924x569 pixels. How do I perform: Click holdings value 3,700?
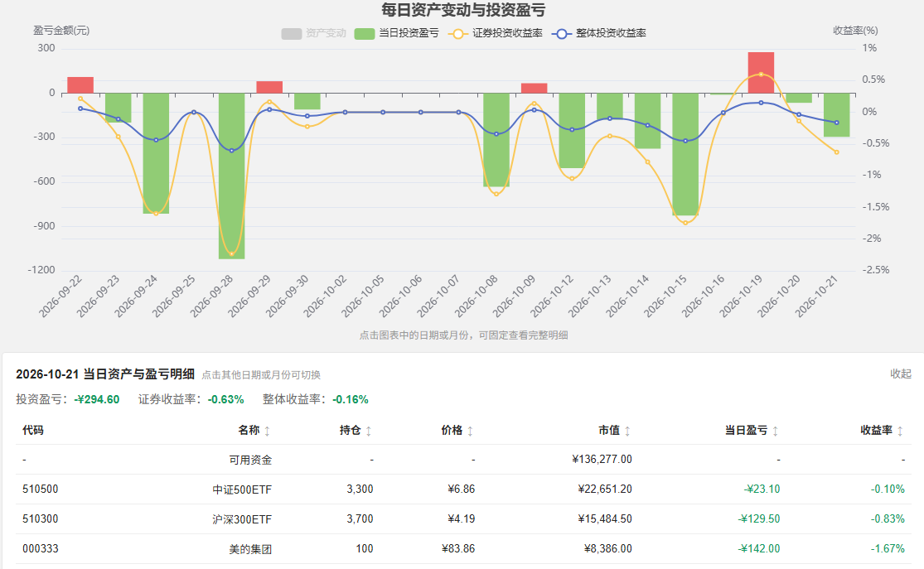360,519
